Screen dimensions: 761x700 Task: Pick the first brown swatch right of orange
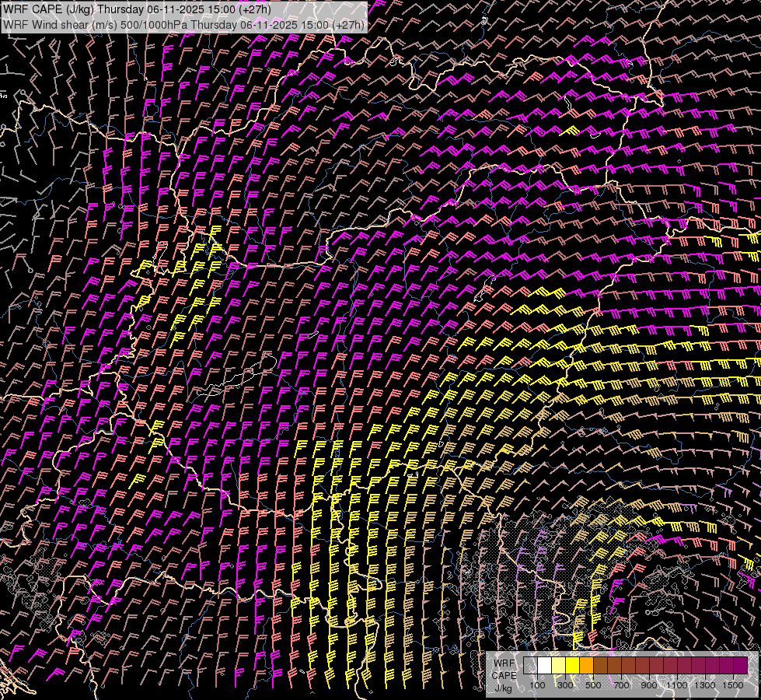click(600, 666)
